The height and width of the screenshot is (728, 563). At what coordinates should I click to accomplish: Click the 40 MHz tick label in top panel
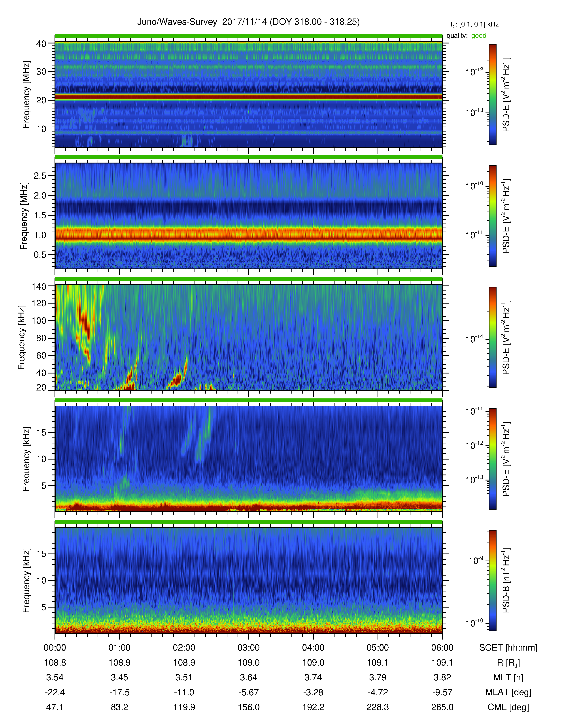coord(41,44)
